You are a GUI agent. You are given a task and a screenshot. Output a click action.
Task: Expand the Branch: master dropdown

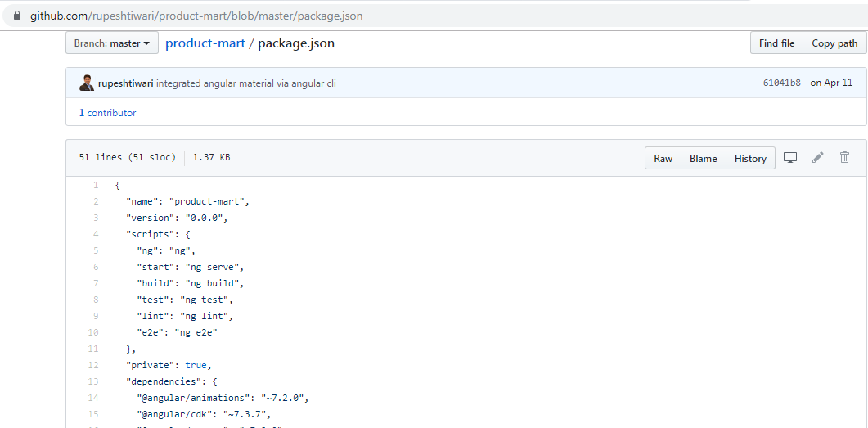tap(111, 43)
